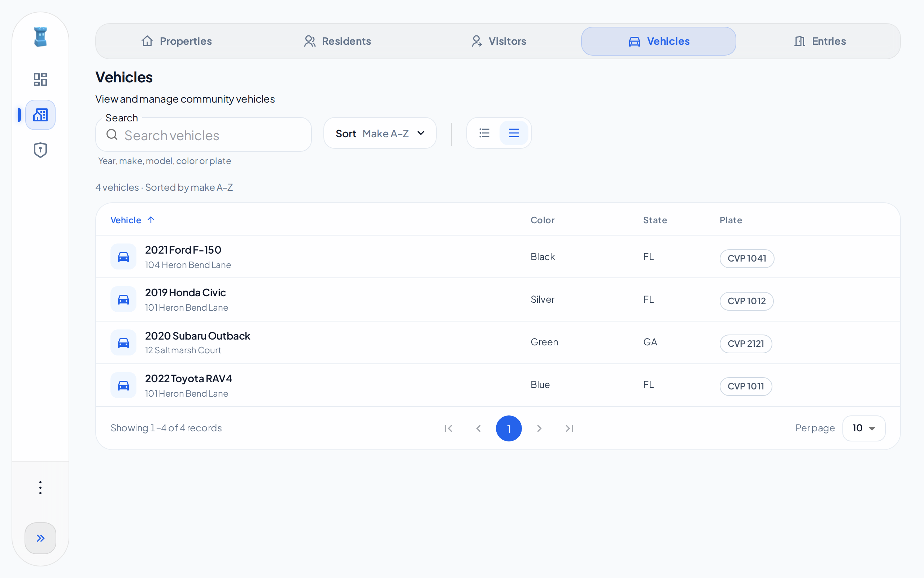The image size is (924, 578).
Task: Click the GA state cell
Action: coord(650,342)
